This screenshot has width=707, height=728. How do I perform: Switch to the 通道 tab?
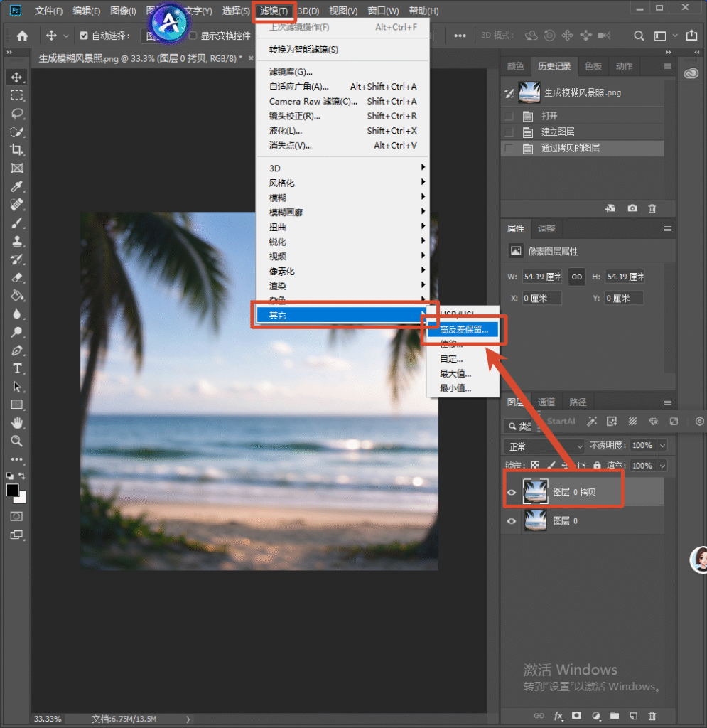pos(546,402)
